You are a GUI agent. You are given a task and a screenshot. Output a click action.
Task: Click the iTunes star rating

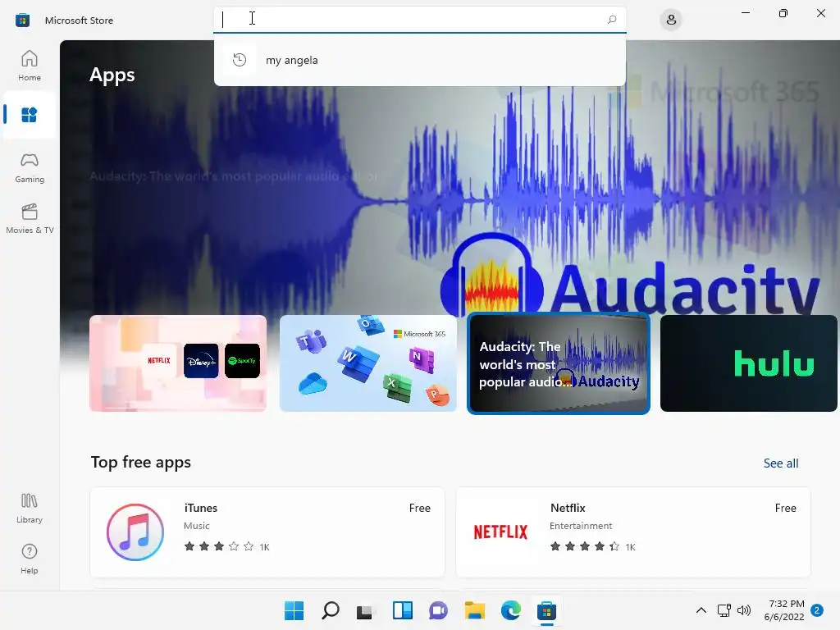click(219, 546)
